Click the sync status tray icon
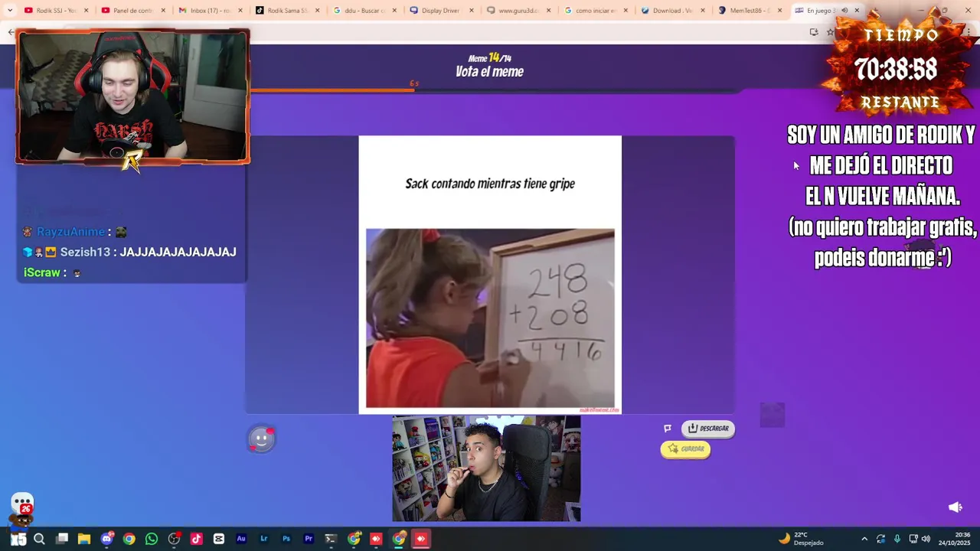Viewport: 980px width, 551px height. (880, 539)
